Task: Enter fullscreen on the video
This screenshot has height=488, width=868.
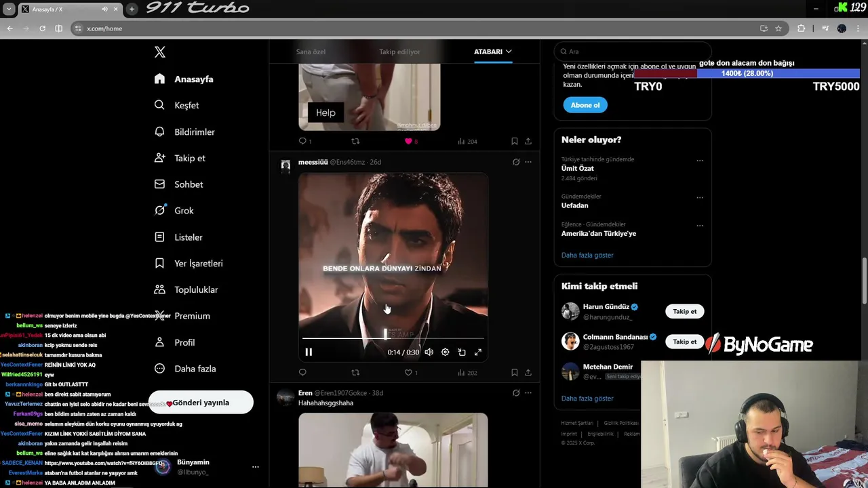Action: [478, 352]
